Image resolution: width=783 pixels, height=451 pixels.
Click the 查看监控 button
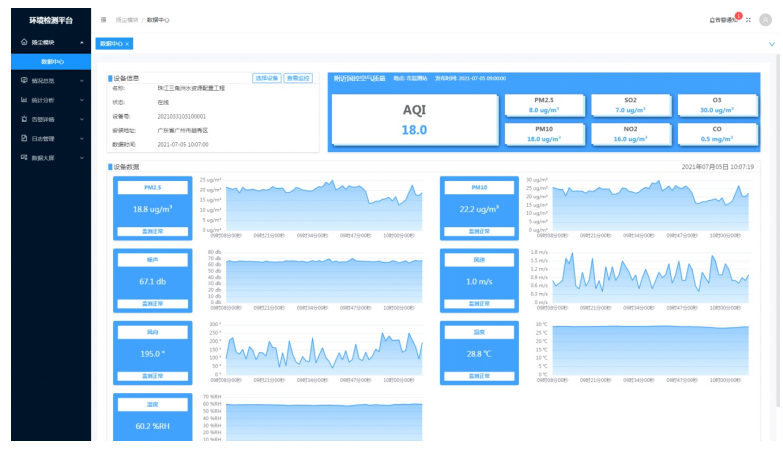[x=299, y=77]
